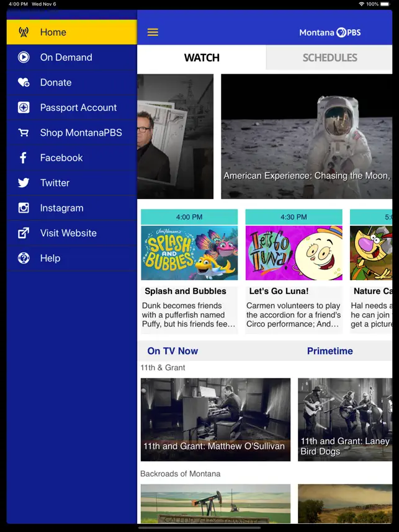Open the Nature Cat show artwork
The image size is (399, 532).
coord(371,253)
